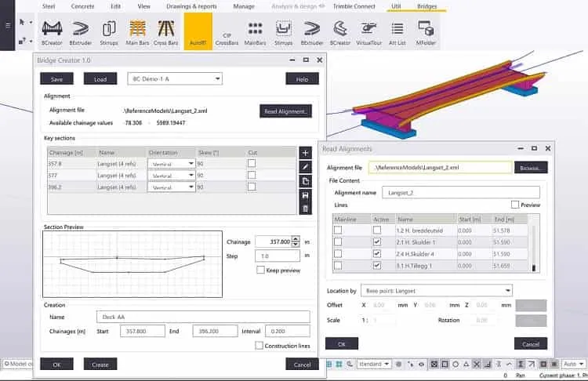This screenshot has height=381, width=588.
Task: Open Orientation dropdown for chainage 357.8 row
Action: (172, 164)
